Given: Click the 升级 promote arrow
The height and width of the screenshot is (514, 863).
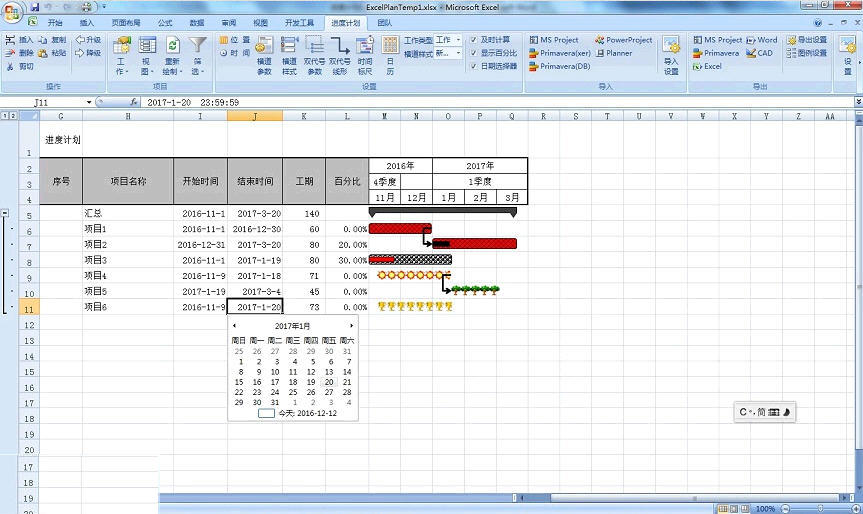Looking at the screenshot, I should pos(80,40).
